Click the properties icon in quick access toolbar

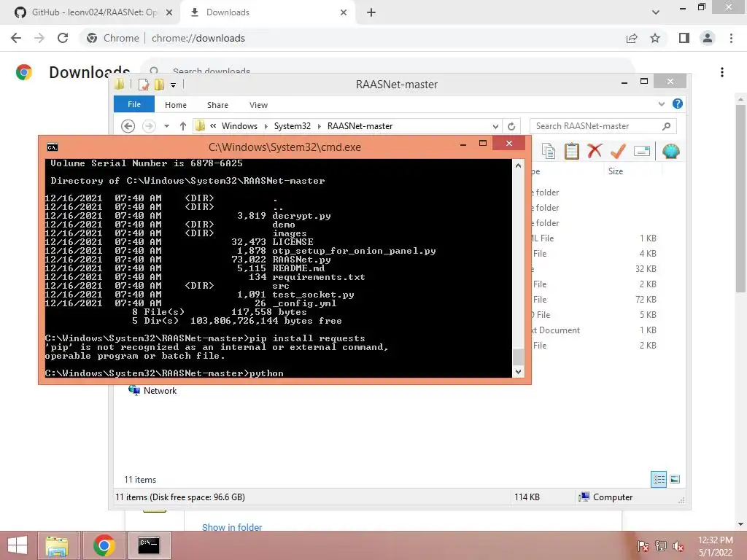[x=144, y=85]
